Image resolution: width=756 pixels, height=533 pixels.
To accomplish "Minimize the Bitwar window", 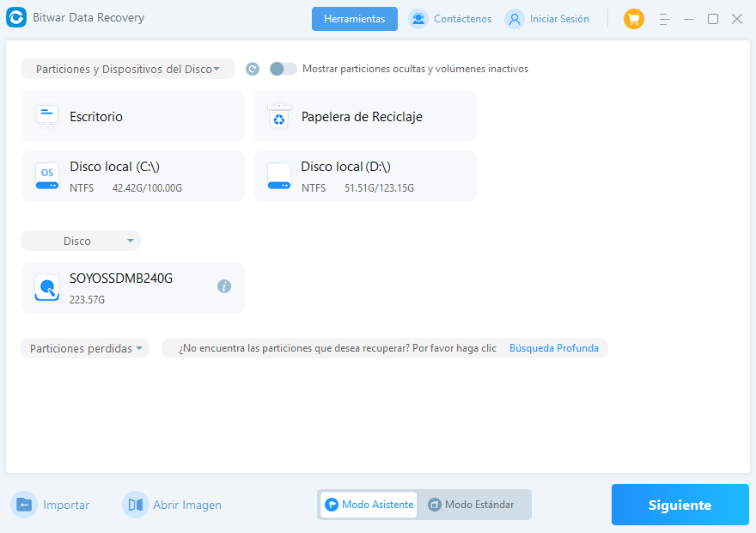I will click(x=689, y=19).
